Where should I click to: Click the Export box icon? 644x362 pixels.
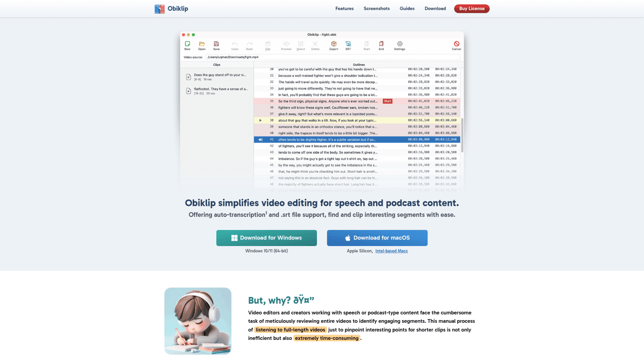pyautogui.click(x=334, y=44)
